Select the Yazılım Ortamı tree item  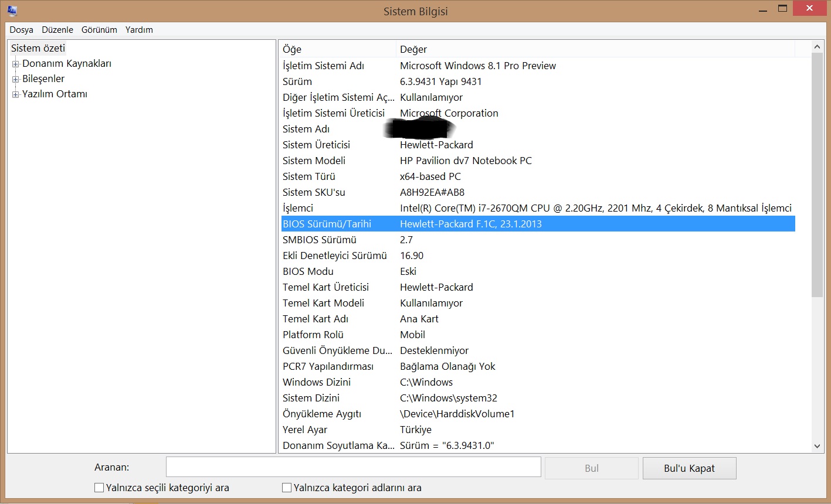click(55, 94)
